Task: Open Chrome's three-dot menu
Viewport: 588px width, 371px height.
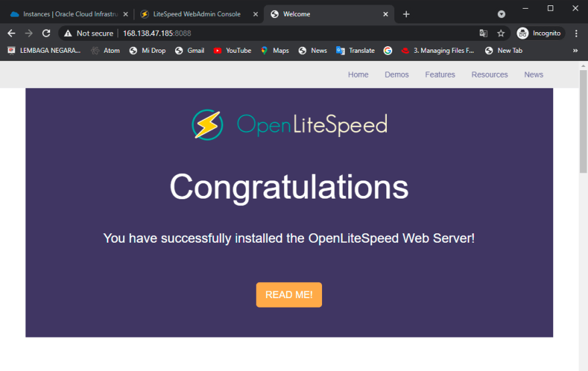Action: coord(576,33)
